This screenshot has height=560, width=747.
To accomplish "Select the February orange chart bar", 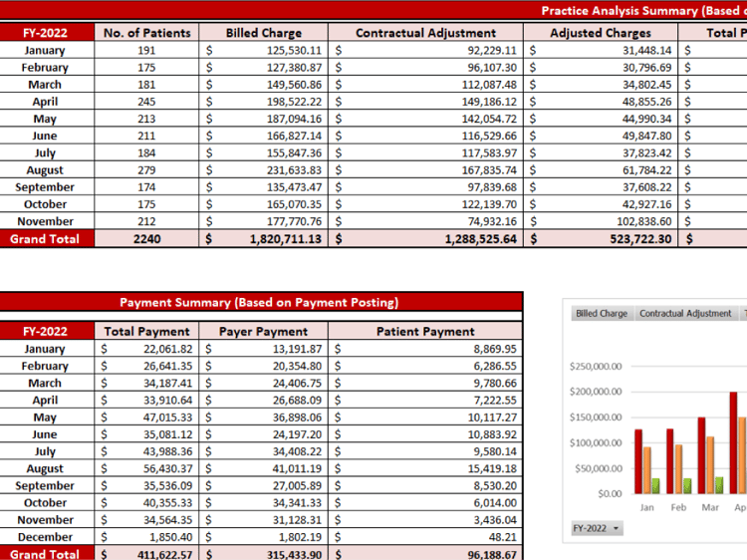I will point(678,469).
